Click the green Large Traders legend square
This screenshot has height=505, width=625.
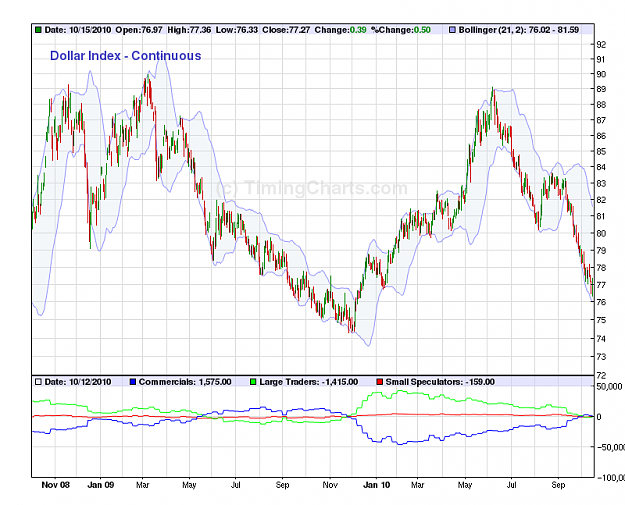tap(253, 382)
